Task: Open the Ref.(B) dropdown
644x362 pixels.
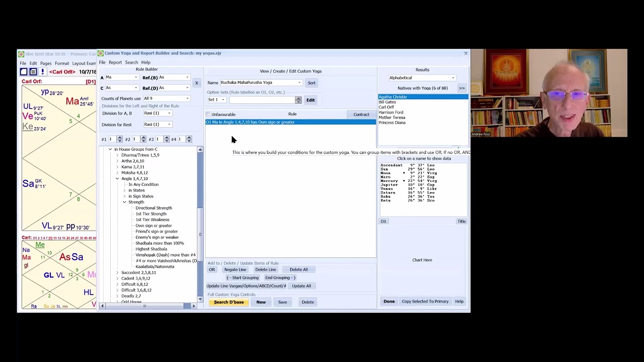Action: (174, 77)
